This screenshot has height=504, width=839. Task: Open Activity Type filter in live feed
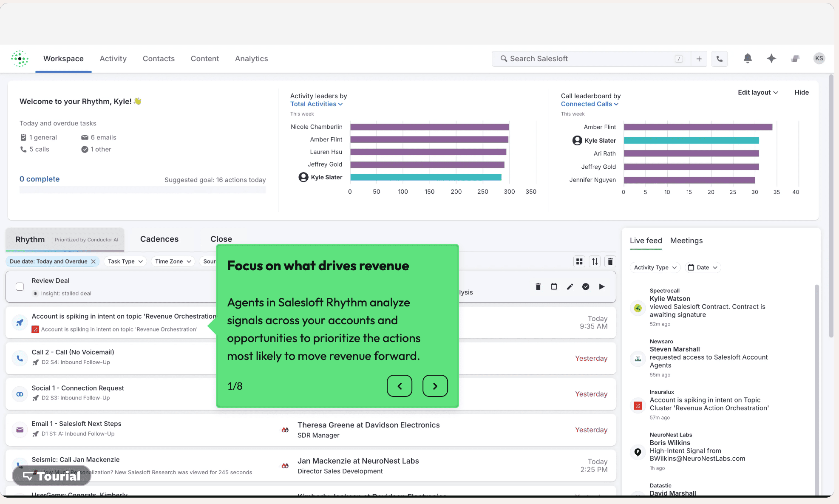tap(655, 267)
